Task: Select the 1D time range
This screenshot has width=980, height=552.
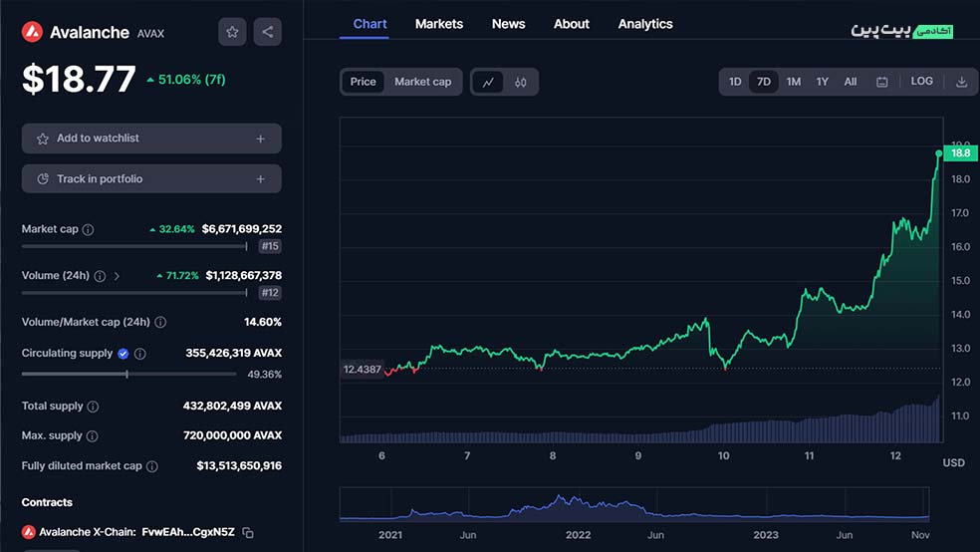Action: 735,82
